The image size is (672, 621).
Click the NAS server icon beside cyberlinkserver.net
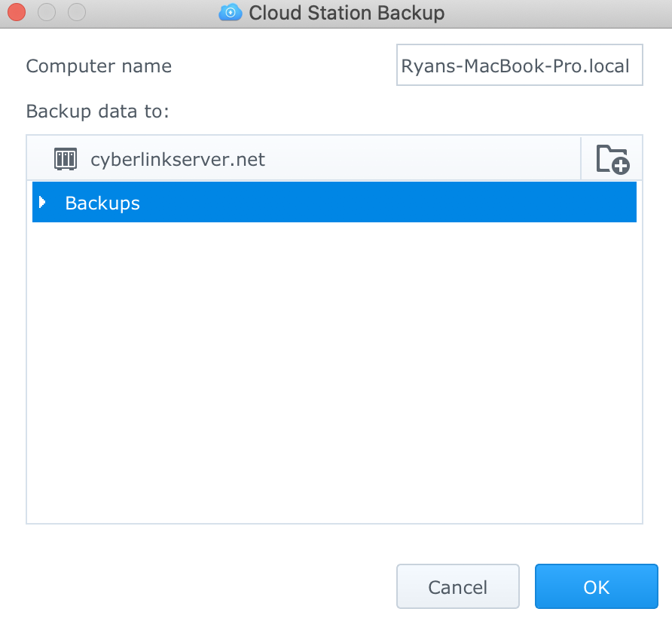tap(66, 159)
